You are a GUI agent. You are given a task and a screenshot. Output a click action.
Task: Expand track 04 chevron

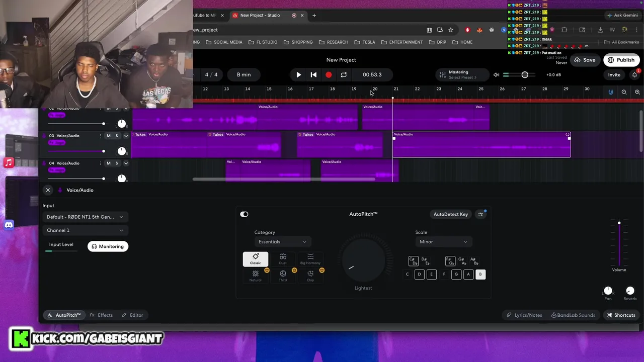coord(126,163)
